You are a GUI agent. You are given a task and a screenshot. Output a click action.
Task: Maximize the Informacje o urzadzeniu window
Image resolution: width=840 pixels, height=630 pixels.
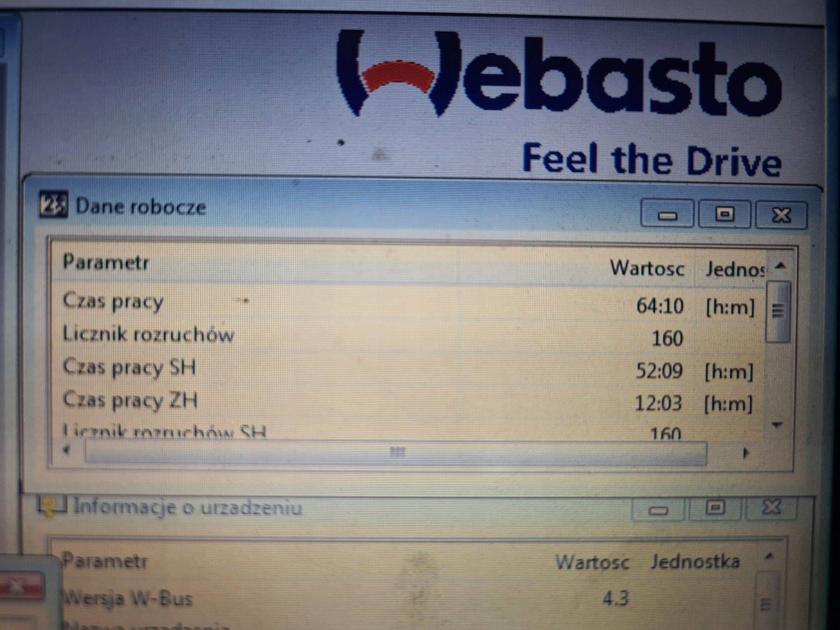pos(715,508)
